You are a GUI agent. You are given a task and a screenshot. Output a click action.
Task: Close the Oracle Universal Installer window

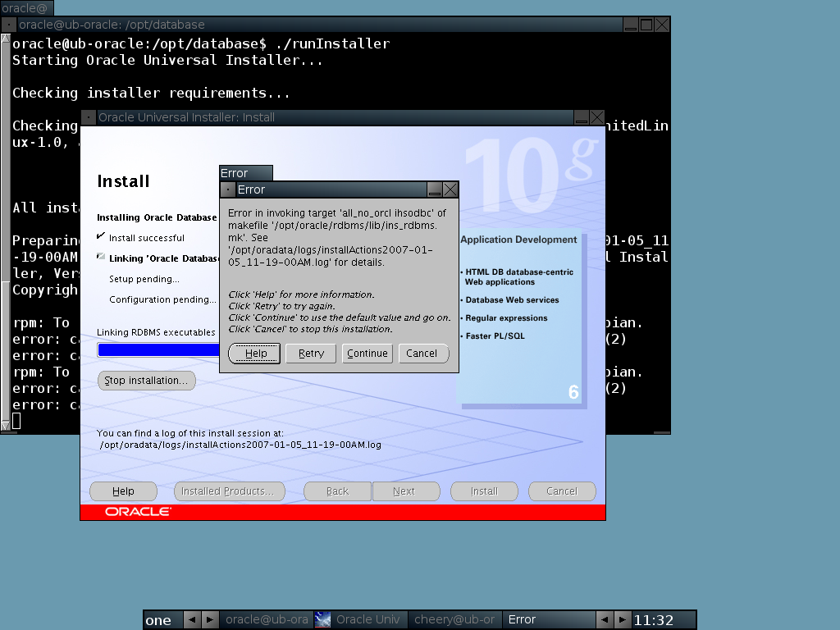pos(597,117)
